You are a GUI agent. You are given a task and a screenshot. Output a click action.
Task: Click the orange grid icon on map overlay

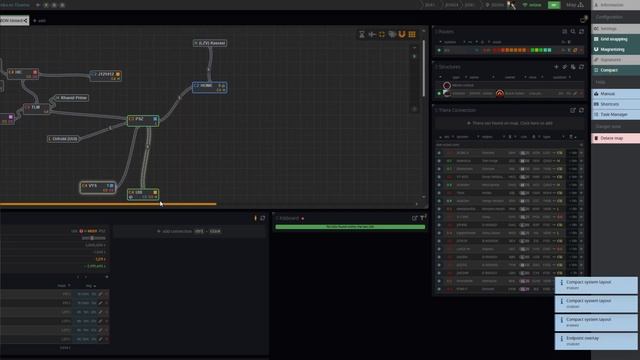(x=412, y=35)
